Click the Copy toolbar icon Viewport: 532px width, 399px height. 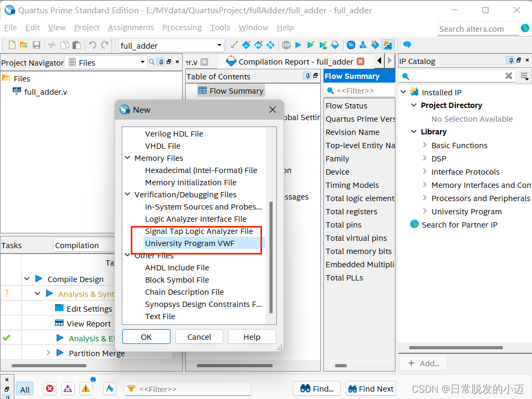click(x=65, y=45)
